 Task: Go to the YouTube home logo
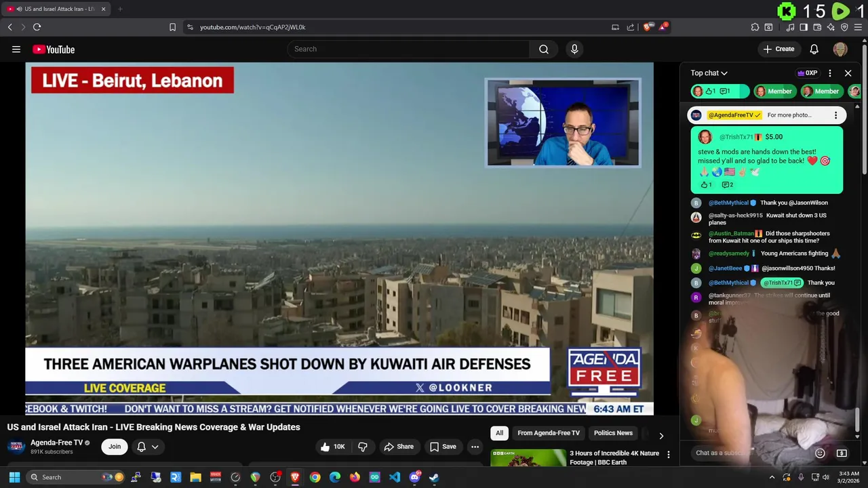coord(54,49)
